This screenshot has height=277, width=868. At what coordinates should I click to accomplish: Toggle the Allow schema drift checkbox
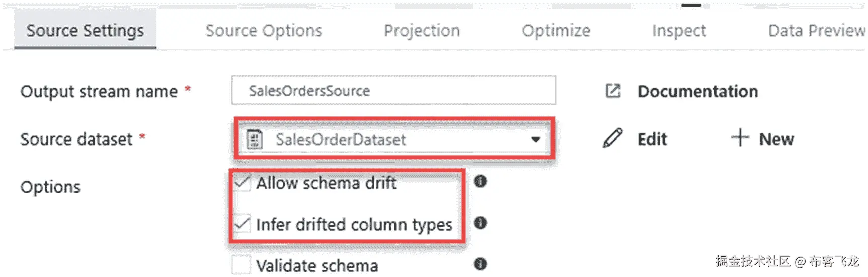pos(242,183)
